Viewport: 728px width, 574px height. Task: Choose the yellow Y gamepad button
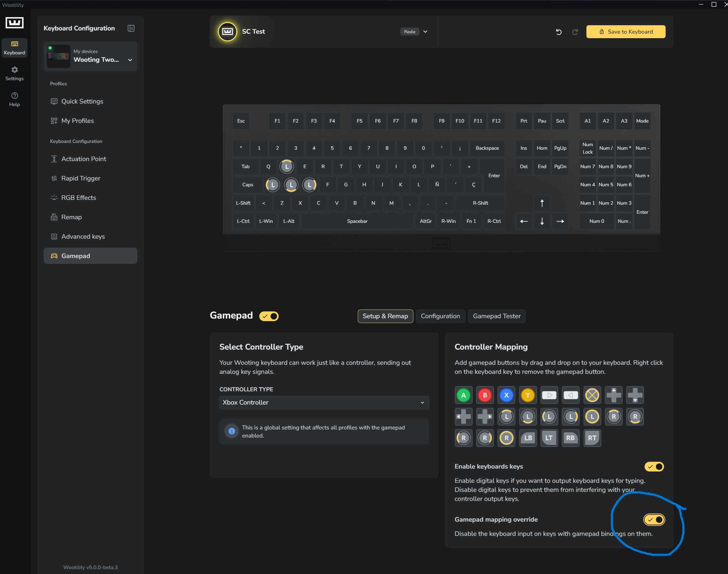point(528,395)
